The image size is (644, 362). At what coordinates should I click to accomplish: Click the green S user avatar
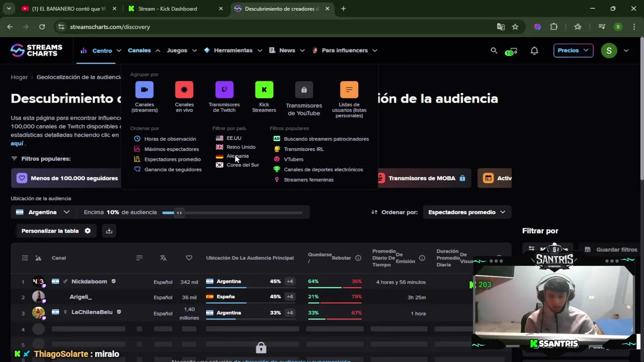(609, 50)
